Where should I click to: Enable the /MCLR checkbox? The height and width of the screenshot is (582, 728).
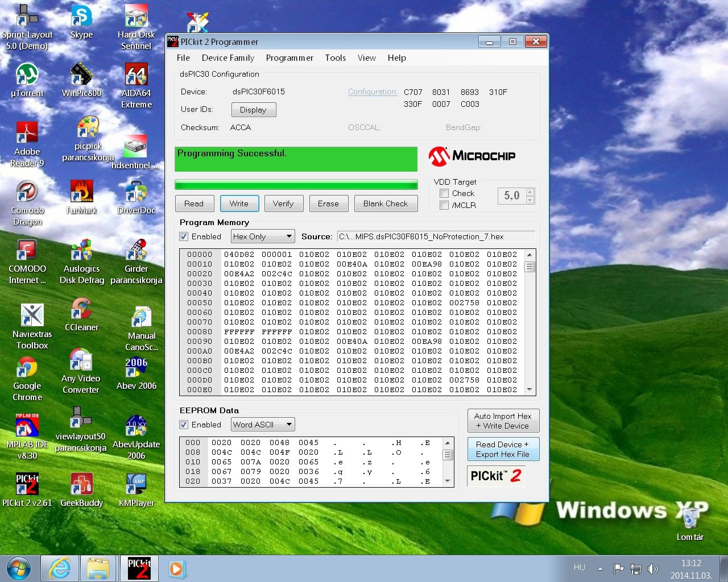pos(444,205)
